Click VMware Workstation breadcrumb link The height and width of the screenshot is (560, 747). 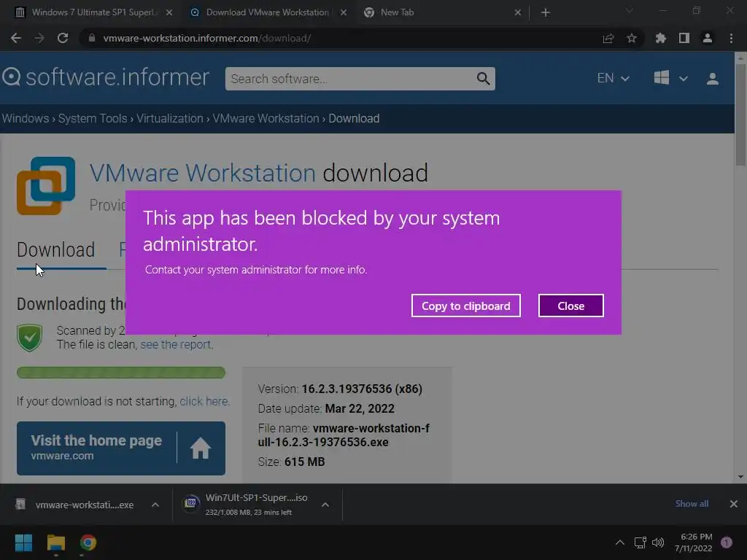tap(266, 118)
